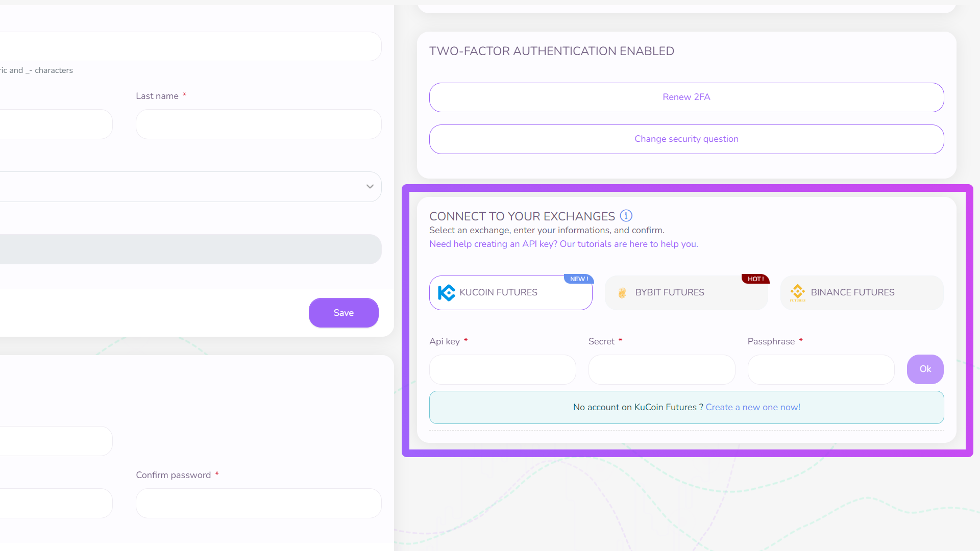Click the Confirm password field label
The image size is (980, 551).
(x=173, y=475)
